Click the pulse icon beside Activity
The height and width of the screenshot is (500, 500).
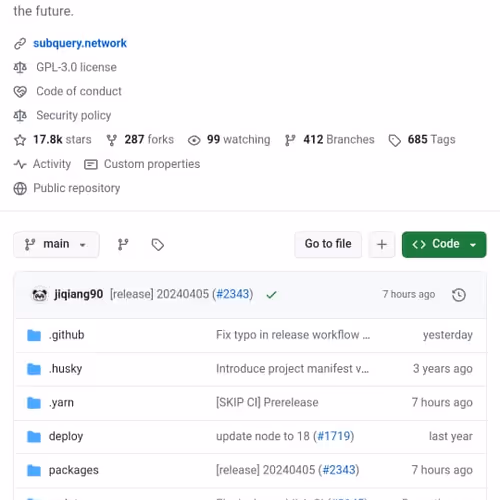20,164
